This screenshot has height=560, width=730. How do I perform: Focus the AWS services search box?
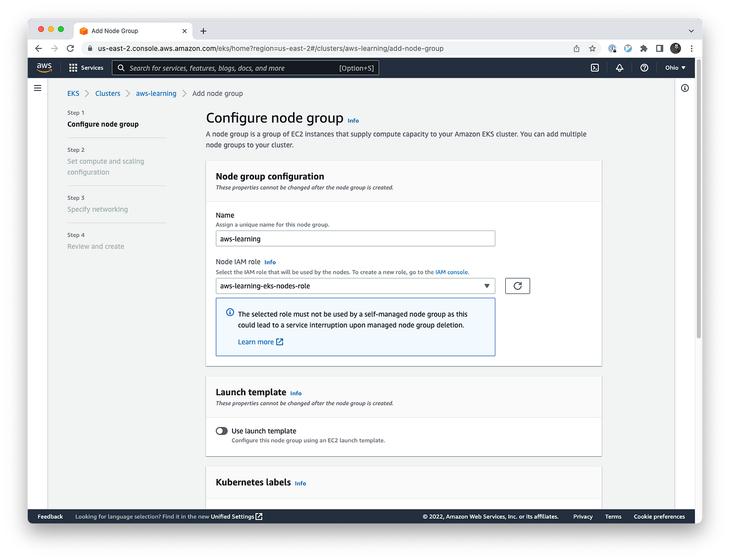click(246, 68)
